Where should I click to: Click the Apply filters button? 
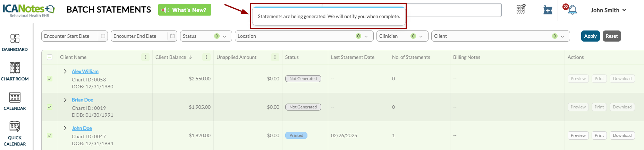(x=590, y=36)
